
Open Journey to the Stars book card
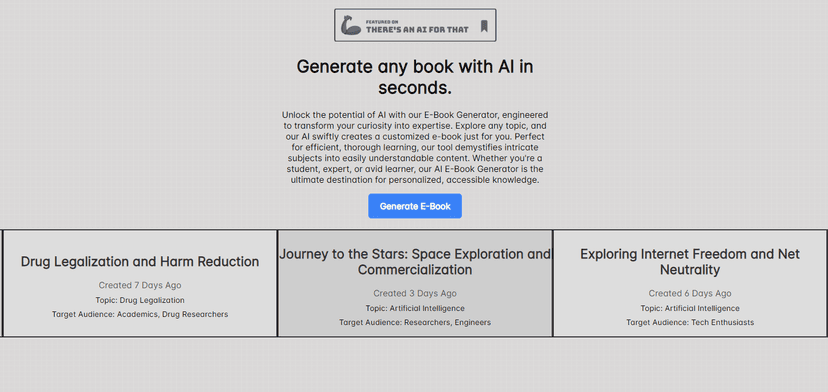click(415, 283)
